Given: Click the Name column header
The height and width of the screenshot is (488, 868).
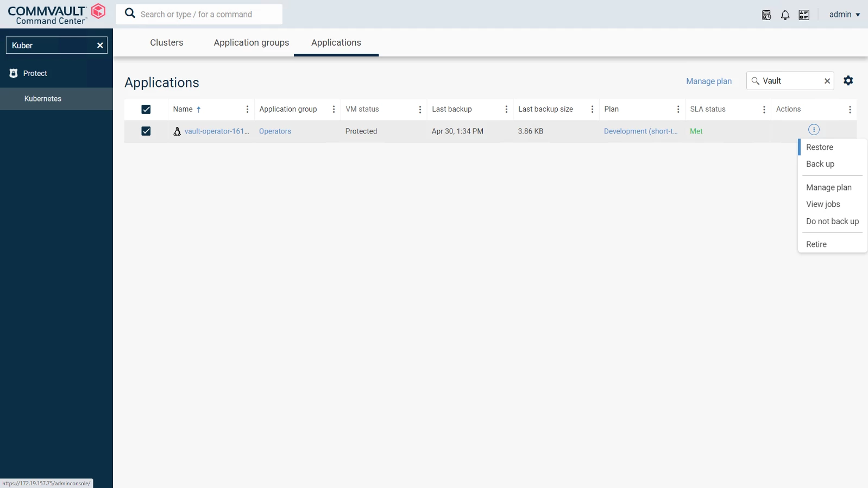Looking at the screenshot, I should coord(183,110).
